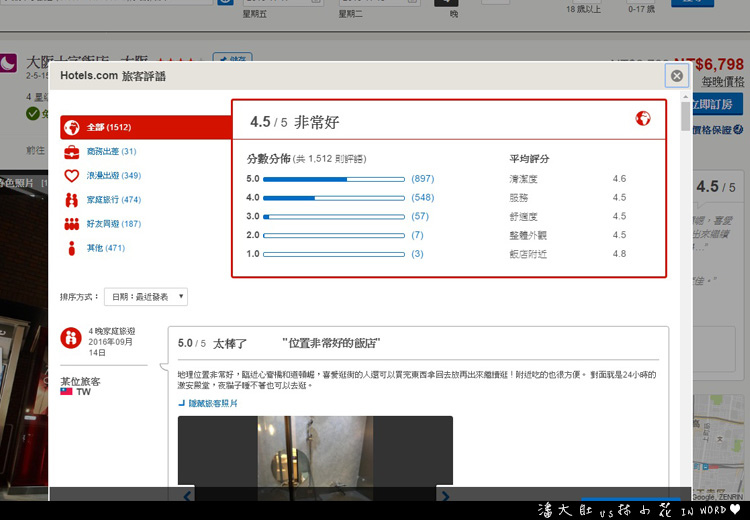The width and height of the screenshot is (750, 520).
Task: Click the map thumbnail in background page
Action: 718,447
